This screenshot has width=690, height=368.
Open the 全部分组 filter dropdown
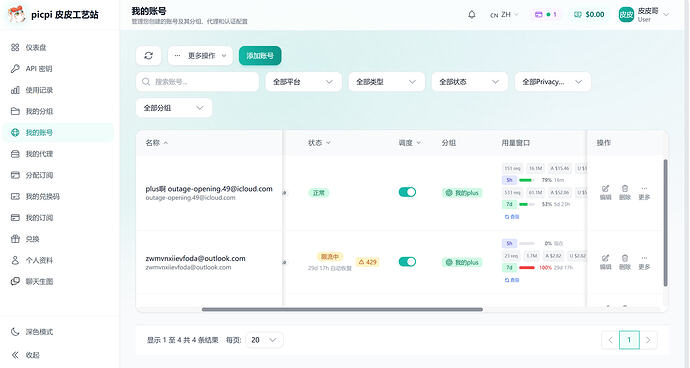click(174, 108)
